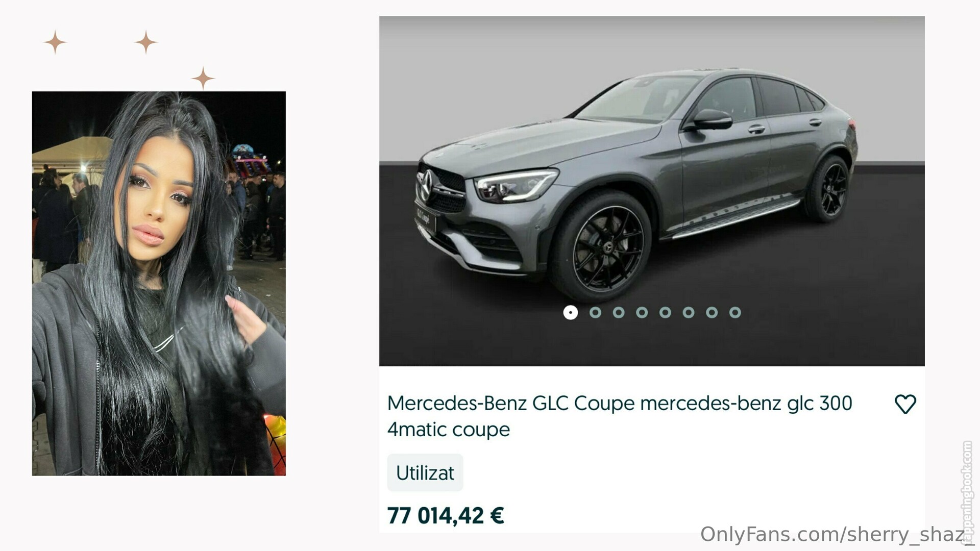Open the selfie photo of the woman
This screenshot has width=980, height=551.
point(159,284)
